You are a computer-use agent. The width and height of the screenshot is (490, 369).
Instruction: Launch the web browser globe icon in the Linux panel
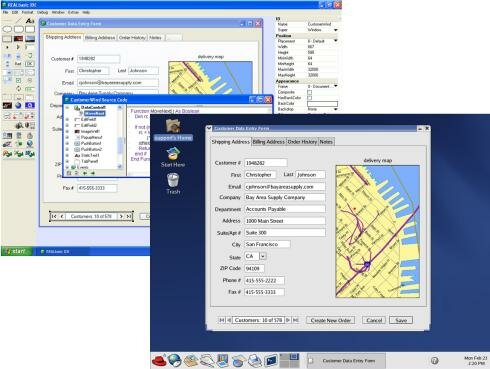point(175,360)
